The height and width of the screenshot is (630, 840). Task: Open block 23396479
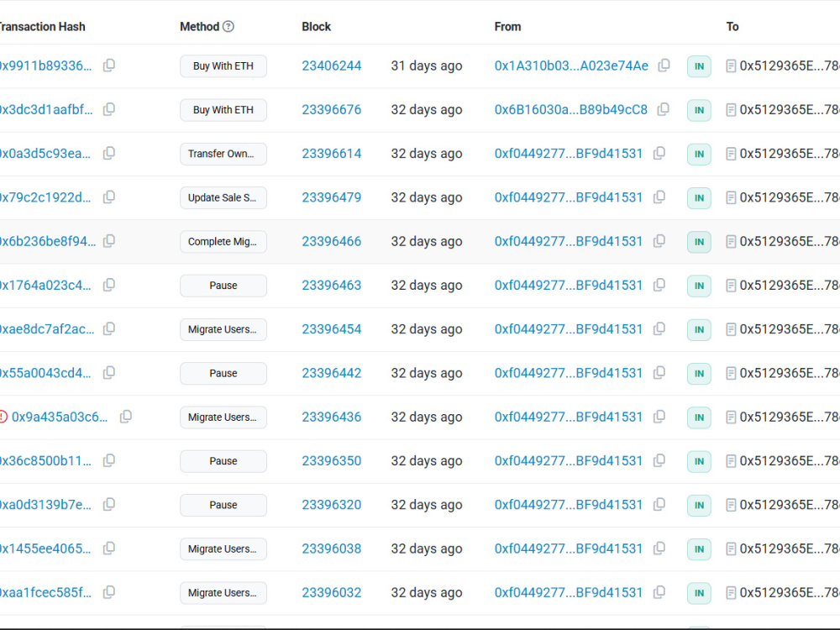(332, 197)
